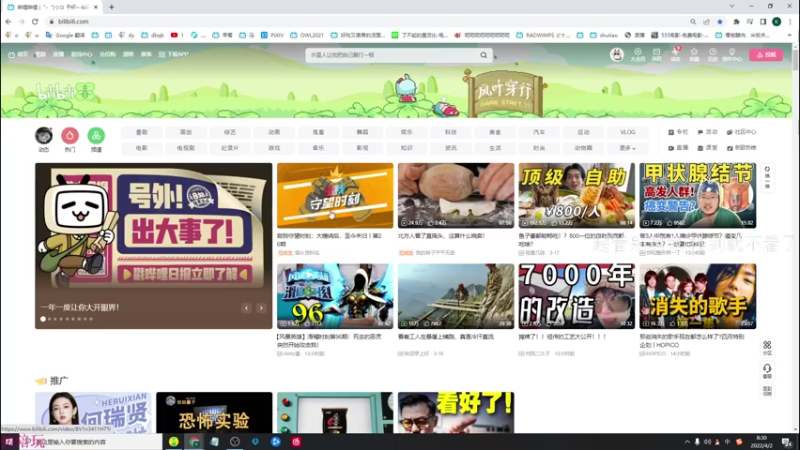Open 分区 sections floating icon

(x=767, y=348)
